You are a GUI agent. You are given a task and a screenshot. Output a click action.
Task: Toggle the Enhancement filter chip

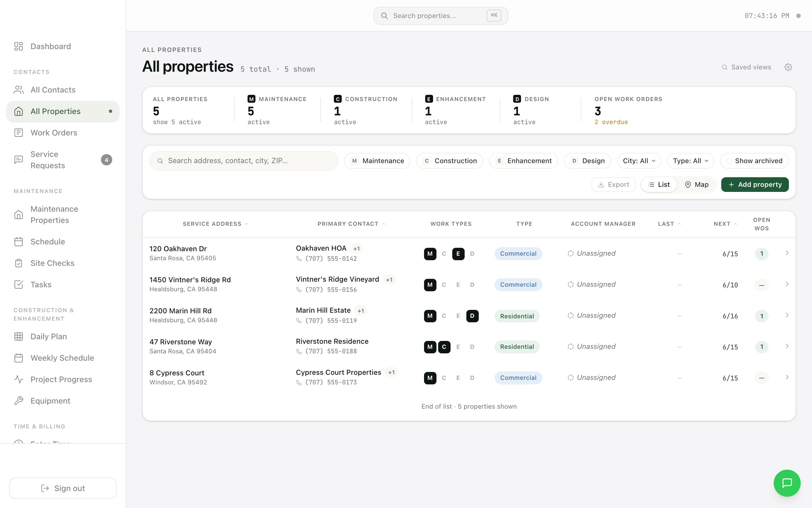point(523,161)
